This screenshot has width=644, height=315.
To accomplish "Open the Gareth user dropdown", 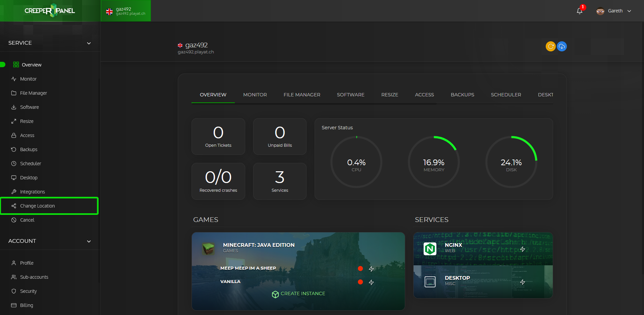I will tap(614, 11).
